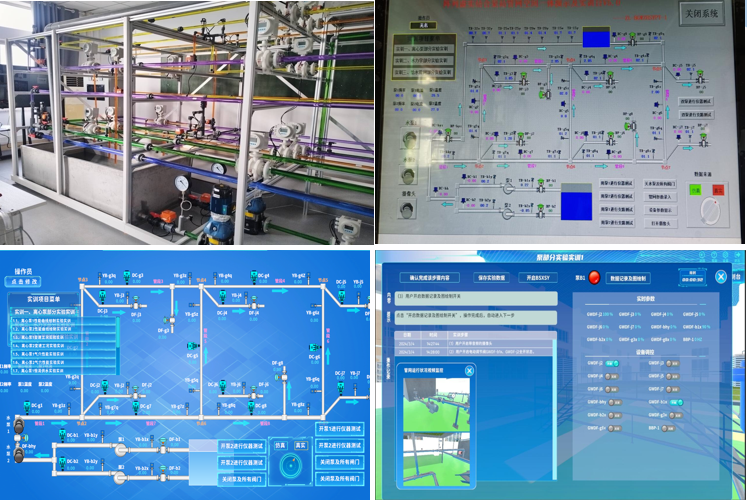Viewport: 747px width, 500px height.
Task: Click the red 泵B1 indicator light
Action: coord(596,277)
